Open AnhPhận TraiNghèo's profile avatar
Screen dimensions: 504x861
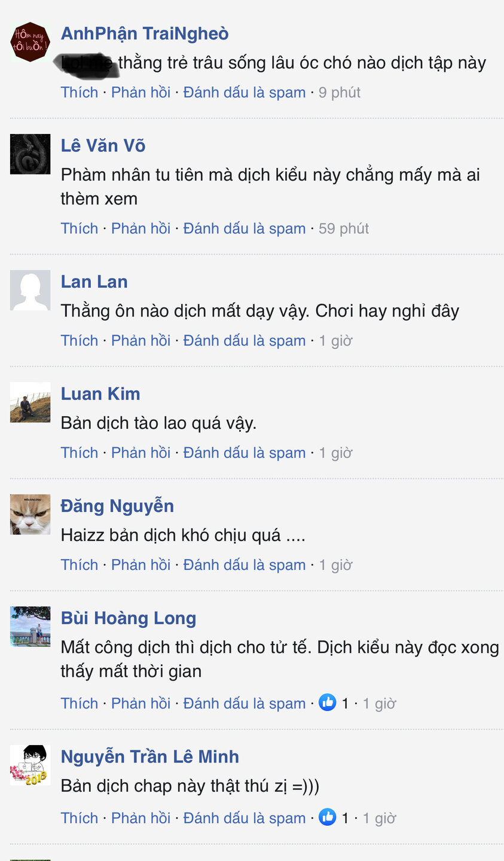(30, 42)
